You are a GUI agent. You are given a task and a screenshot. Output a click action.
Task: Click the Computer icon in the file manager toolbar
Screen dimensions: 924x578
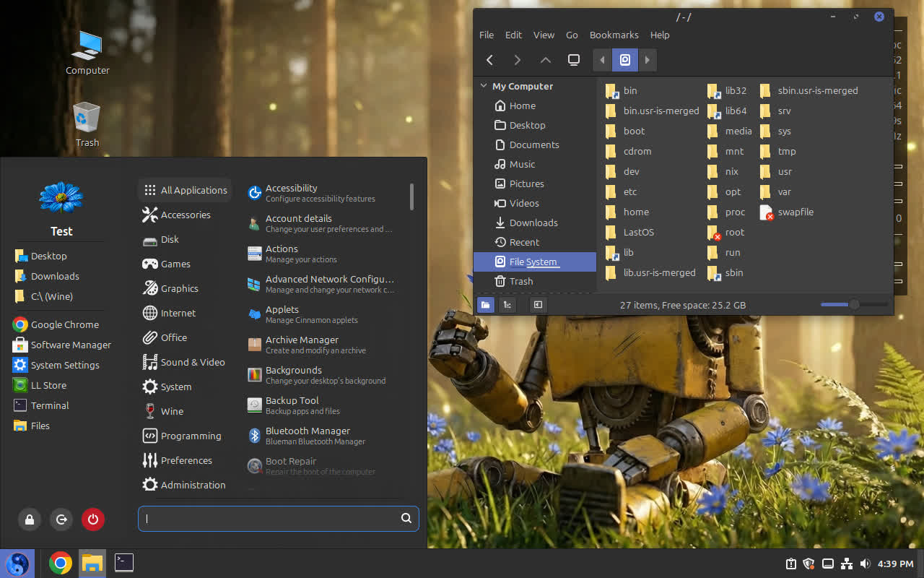pos(574,60)
